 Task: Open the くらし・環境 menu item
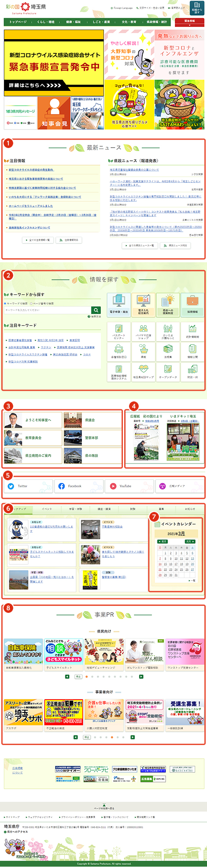46,22
